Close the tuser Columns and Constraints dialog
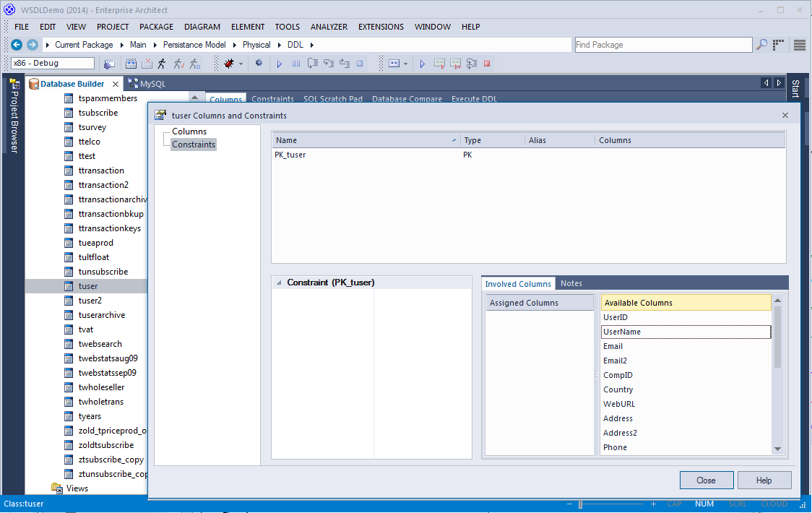 [x=785, y=116]
